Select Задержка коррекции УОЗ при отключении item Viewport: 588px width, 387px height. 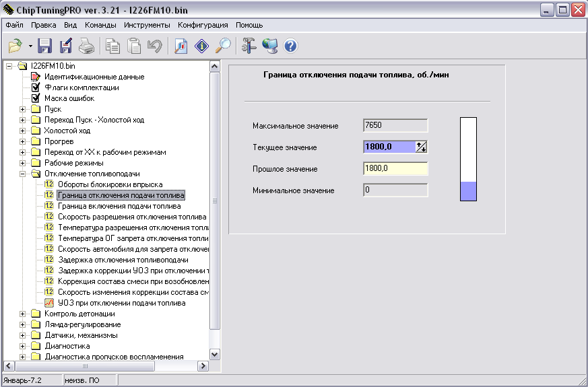(133, 271)
